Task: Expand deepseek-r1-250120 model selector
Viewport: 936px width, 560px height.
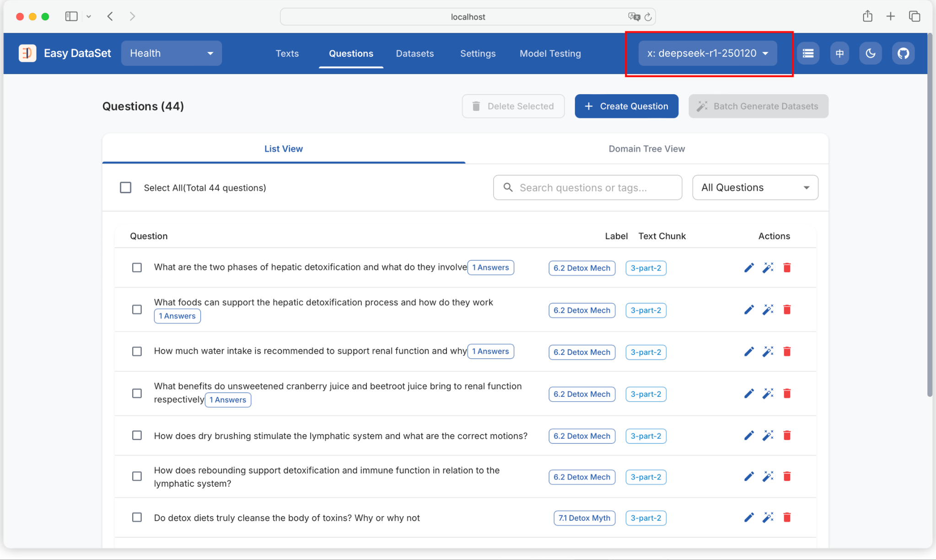Action: point(707,54)
